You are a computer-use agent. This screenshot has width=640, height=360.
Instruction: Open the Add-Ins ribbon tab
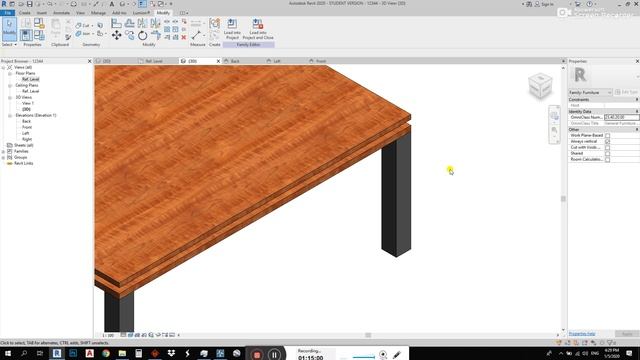coord(119,13)
